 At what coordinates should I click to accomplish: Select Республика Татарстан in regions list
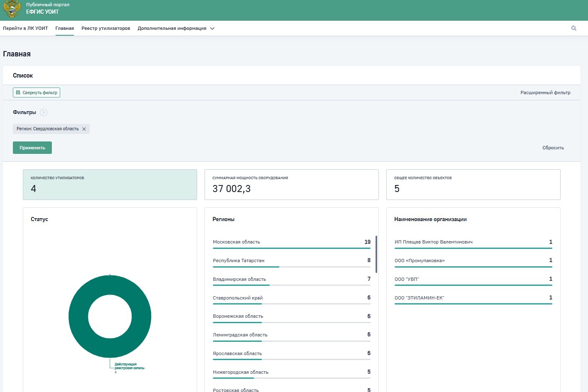[x=292, y=261]
